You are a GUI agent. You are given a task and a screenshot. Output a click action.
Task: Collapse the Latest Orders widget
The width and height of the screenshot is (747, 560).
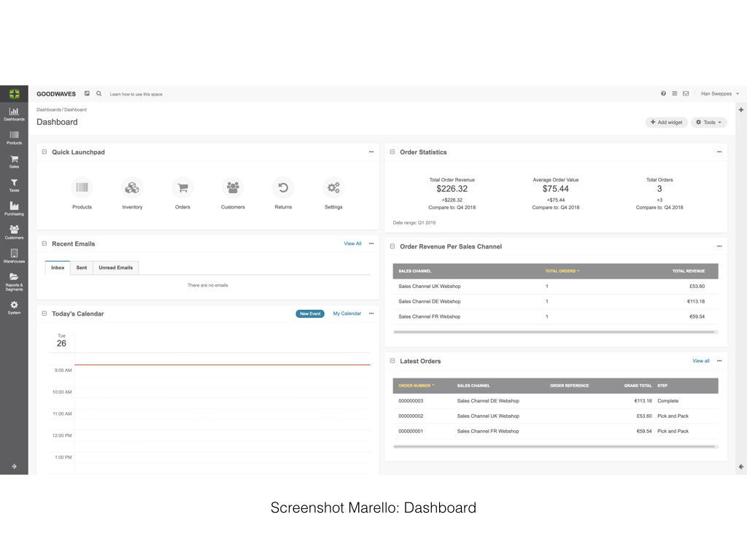(392, 361)
